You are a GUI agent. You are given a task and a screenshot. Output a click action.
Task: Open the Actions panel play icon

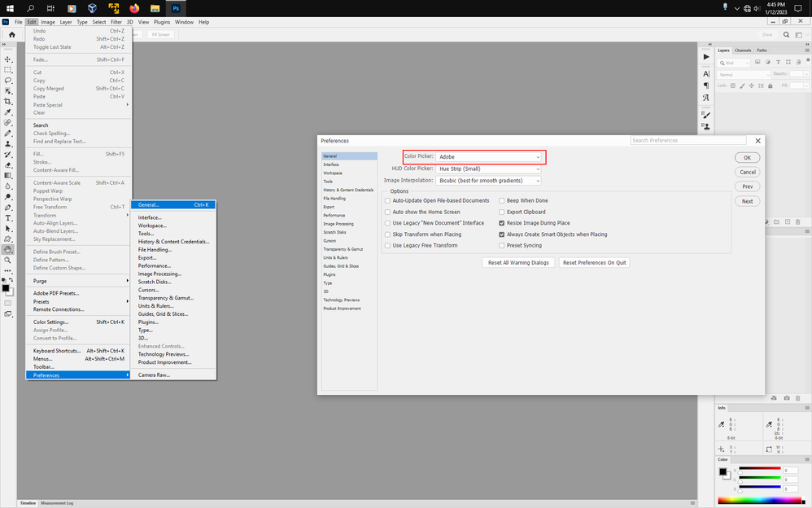coord(706,57)
